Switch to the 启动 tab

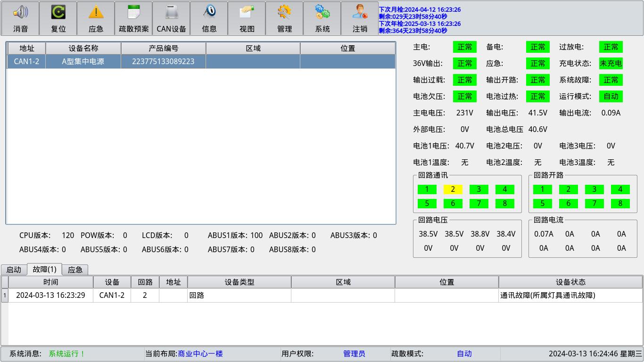pos(14,270)
